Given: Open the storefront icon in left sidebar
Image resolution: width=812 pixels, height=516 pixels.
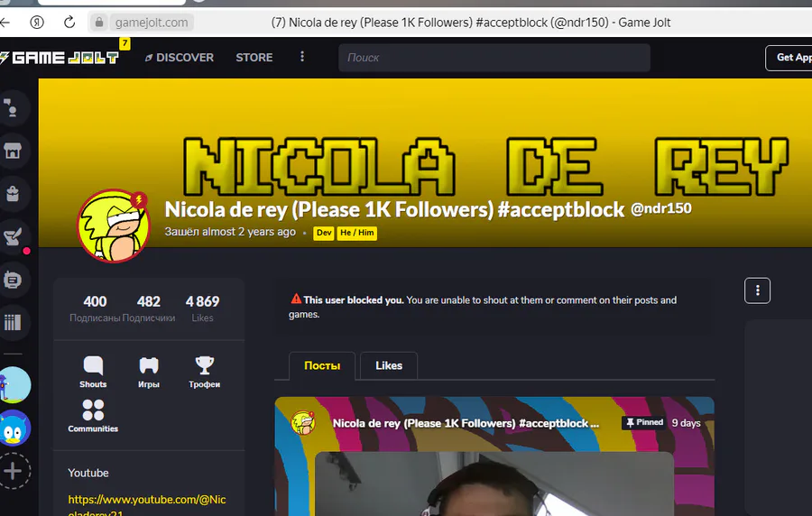Looking at the screenshot, I should pos(13,151).
